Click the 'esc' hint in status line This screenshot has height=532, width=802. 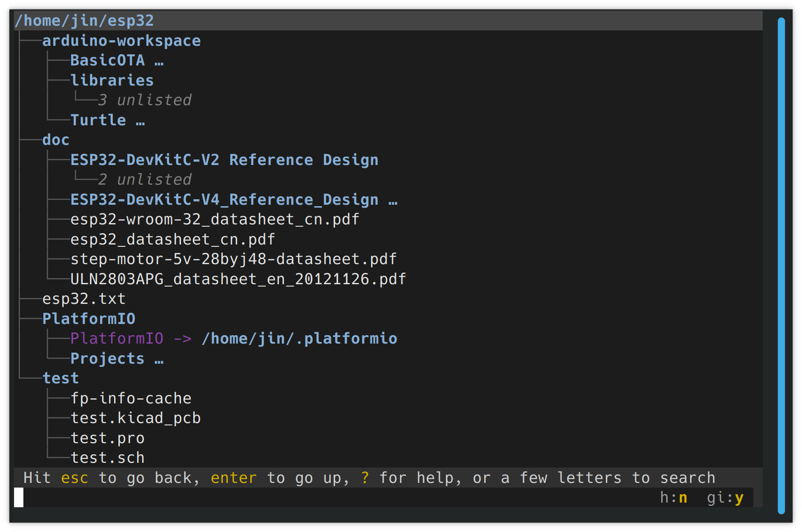pyautogui.click(x=75, y=478)
